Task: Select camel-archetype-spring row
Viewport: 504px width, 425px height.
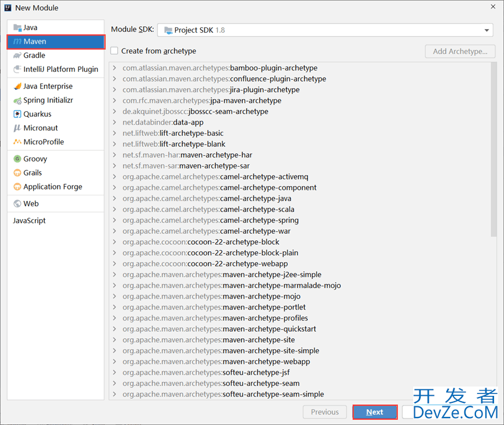Action: pos(301,220)
